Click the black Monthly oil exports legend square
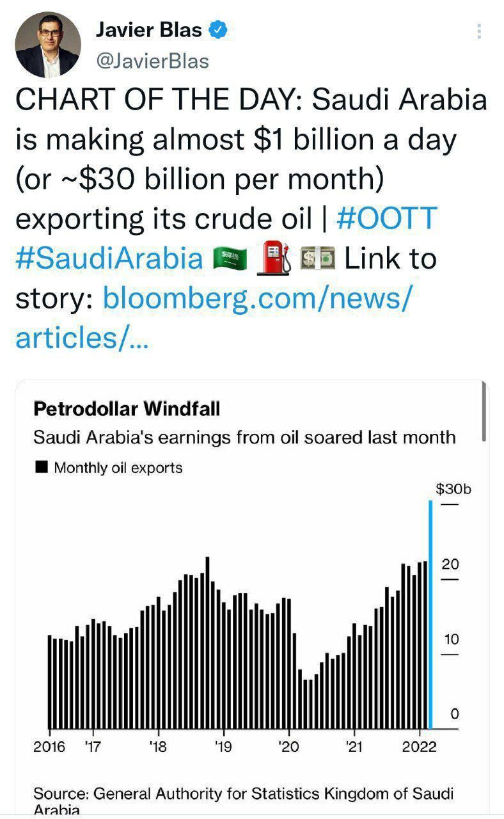This screenshot has width=504, height=819. (42, 466)
